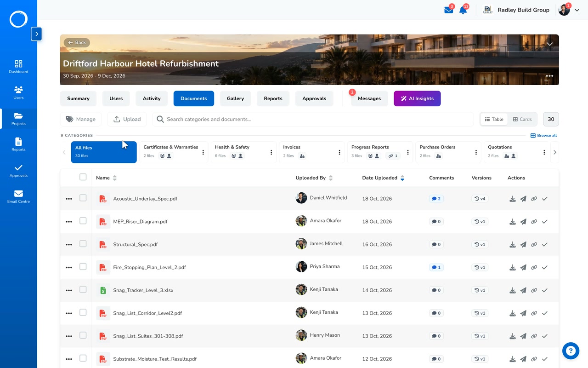Copy link icon for Structural_Spec.pdf row
The height and width of the screenshot is (368, 588).
coord(534,245)
